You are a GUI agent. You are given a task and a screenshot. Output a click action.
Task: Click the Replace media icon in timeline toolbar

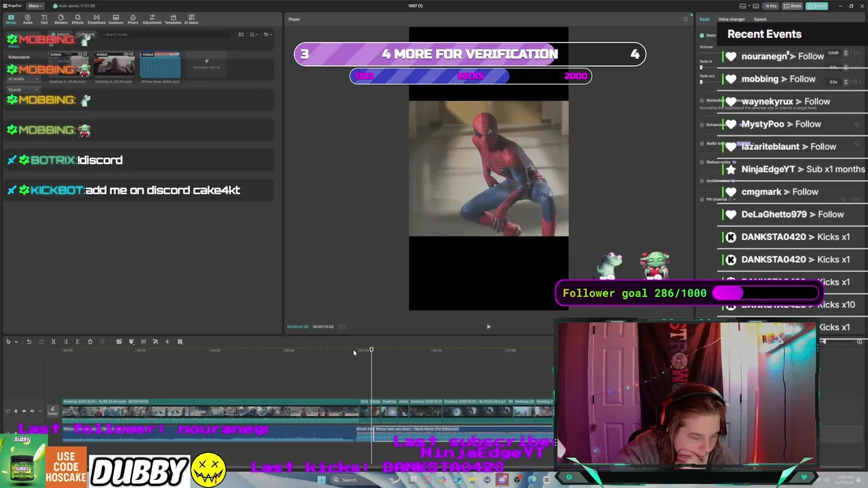click(119, 342)
